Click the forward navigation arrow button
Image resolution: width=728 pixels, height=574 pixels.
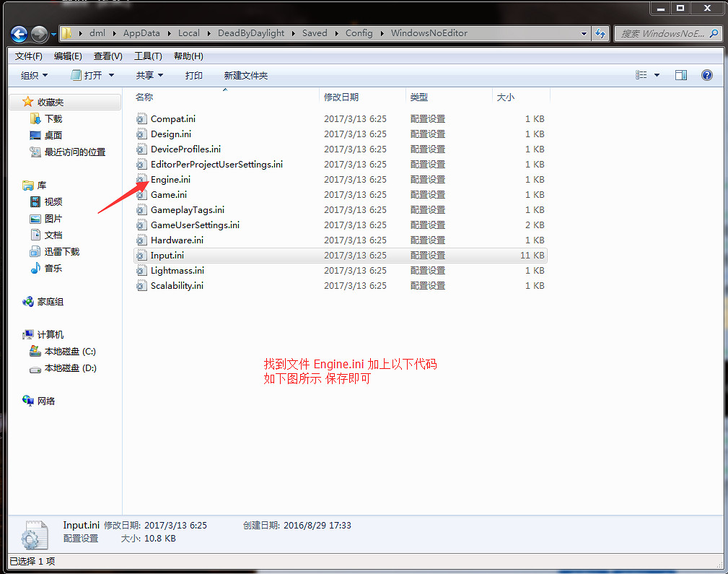(x=39, y=34)
